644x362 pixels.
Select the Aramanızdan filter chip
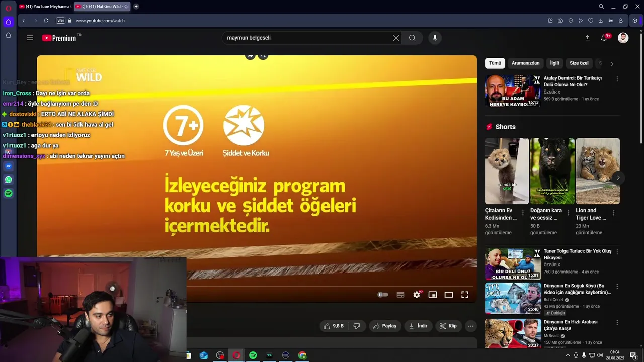(525, 63)
